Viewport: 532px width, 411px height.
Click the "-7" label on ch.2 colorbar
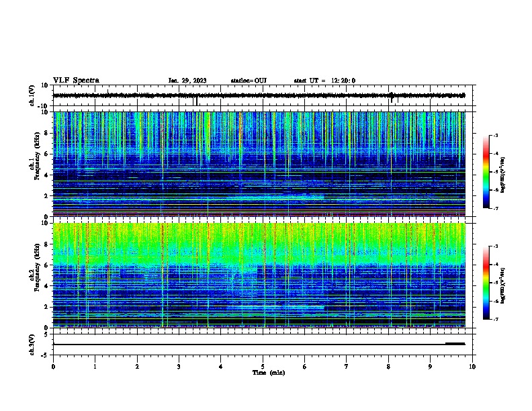pyautogui.click(x=496, y=319)
